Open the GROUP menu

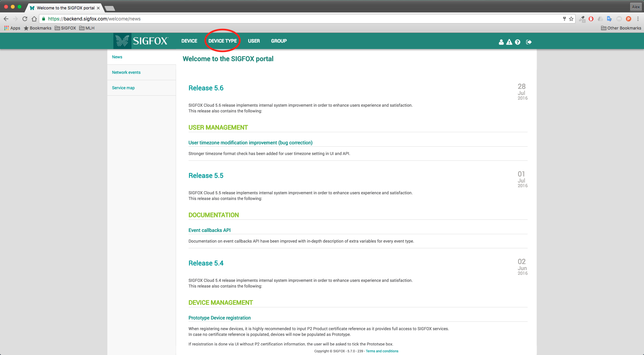(x=279, y=41)
